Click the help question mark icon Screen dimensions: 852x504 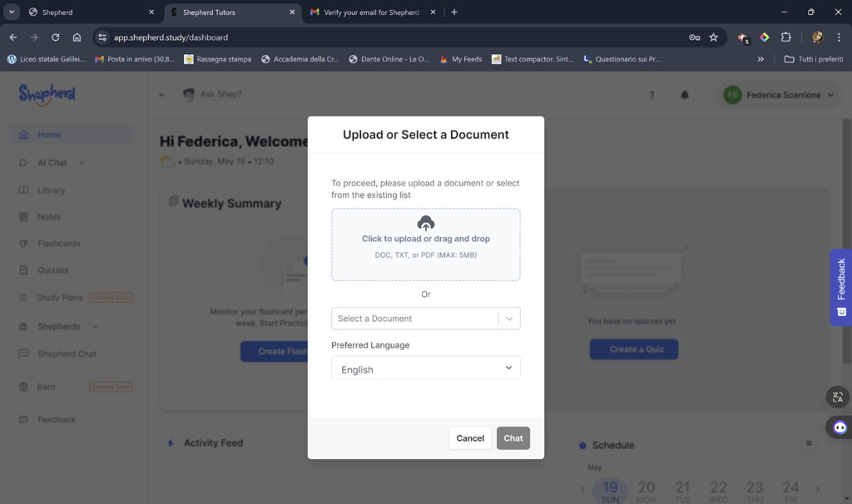click(651, 95)
